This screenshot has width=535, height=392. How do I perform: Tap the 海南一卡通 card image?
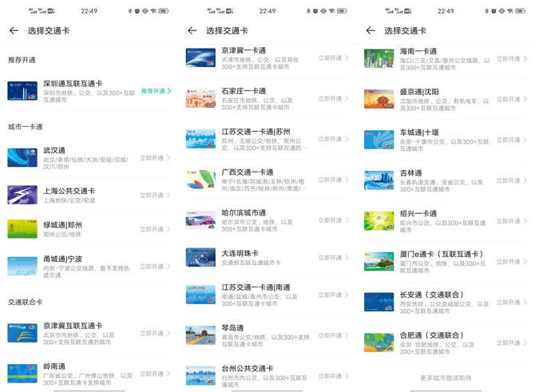(379, 58)
